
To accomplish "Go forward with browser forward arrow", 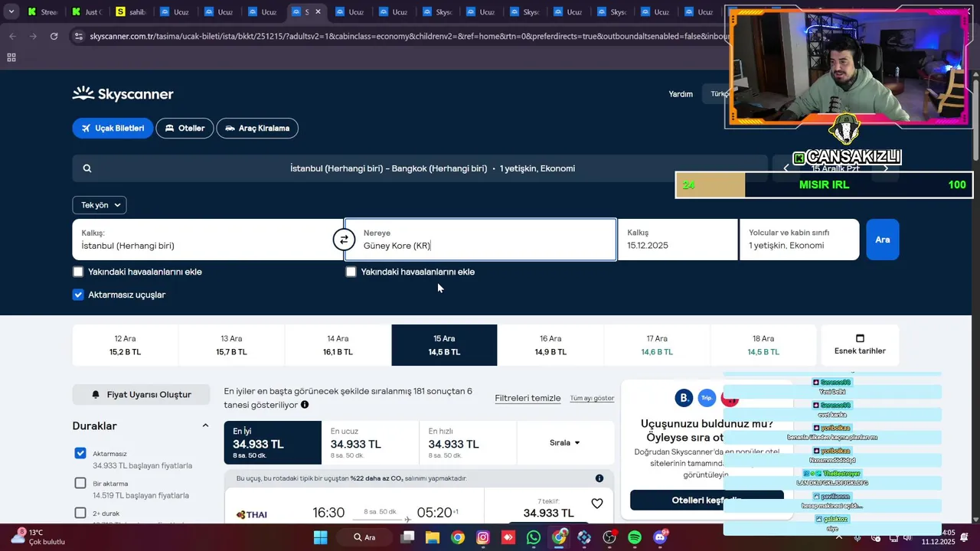I will coord(33,36).
